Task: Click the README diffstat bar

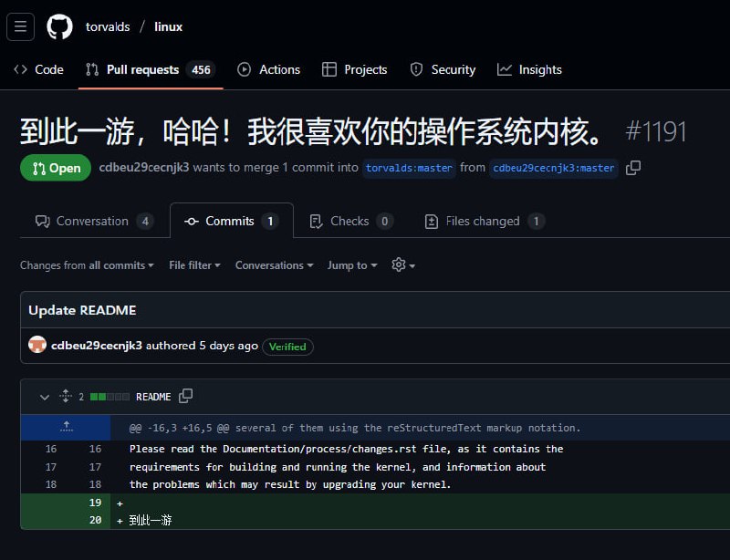Action: coord(109,397)
